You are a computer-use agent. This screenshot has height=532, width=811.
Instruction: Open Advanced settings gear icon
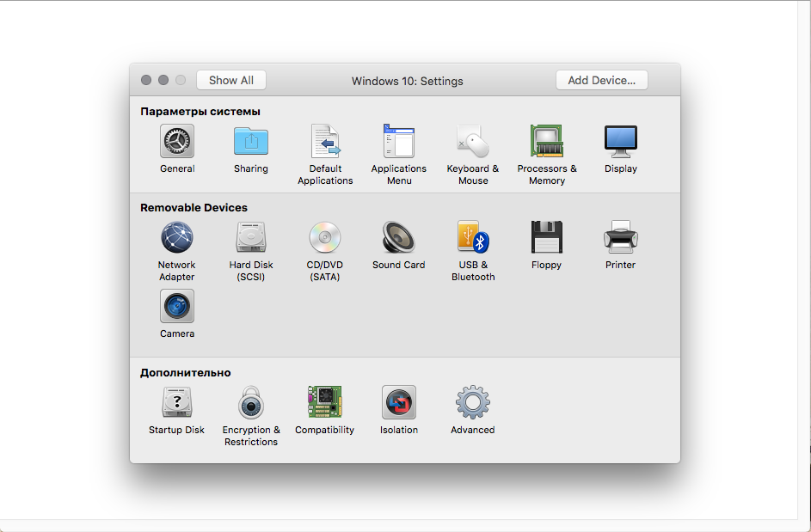473,402
